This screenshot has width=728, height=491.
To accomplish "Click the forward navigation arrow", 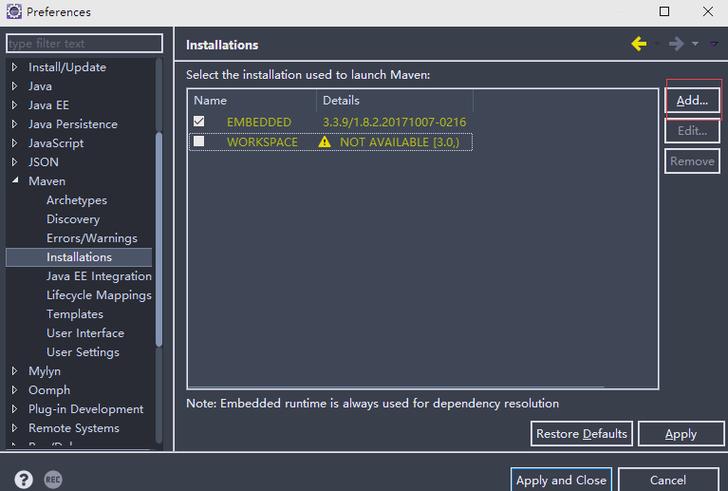I will click(x=676, y=44).
